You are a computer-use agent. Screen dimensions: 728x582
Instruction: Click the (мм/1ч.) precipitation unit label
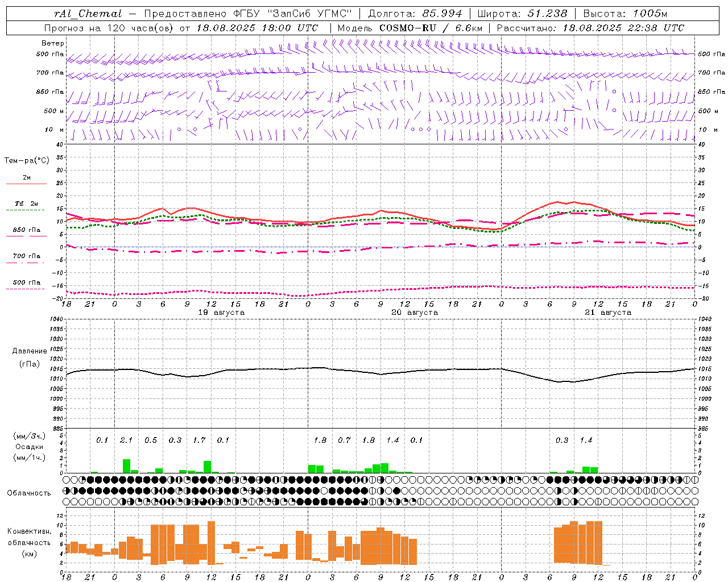30,458
